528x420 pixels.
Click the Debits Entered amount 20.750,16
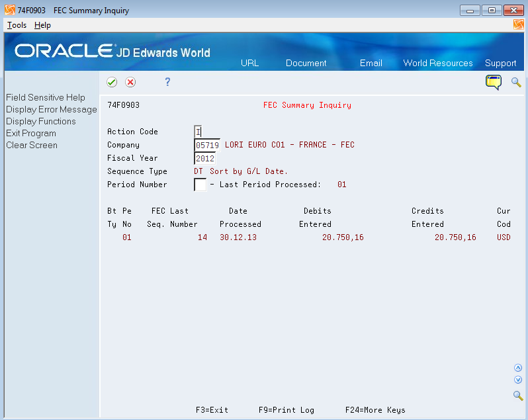tap(343, 237)
